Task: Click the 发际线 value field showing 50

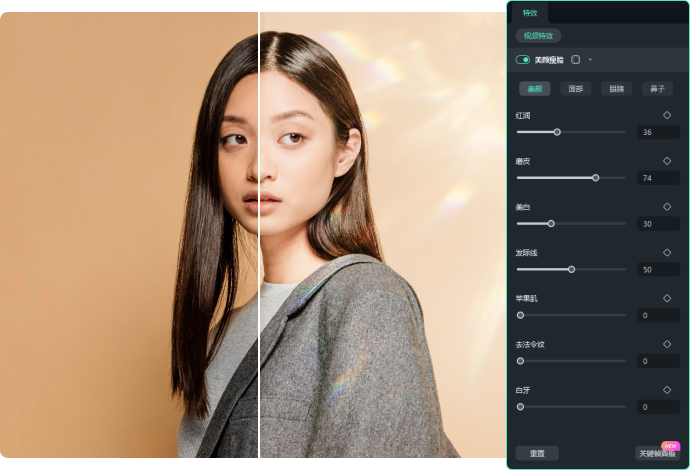Action: coord(658,269)
